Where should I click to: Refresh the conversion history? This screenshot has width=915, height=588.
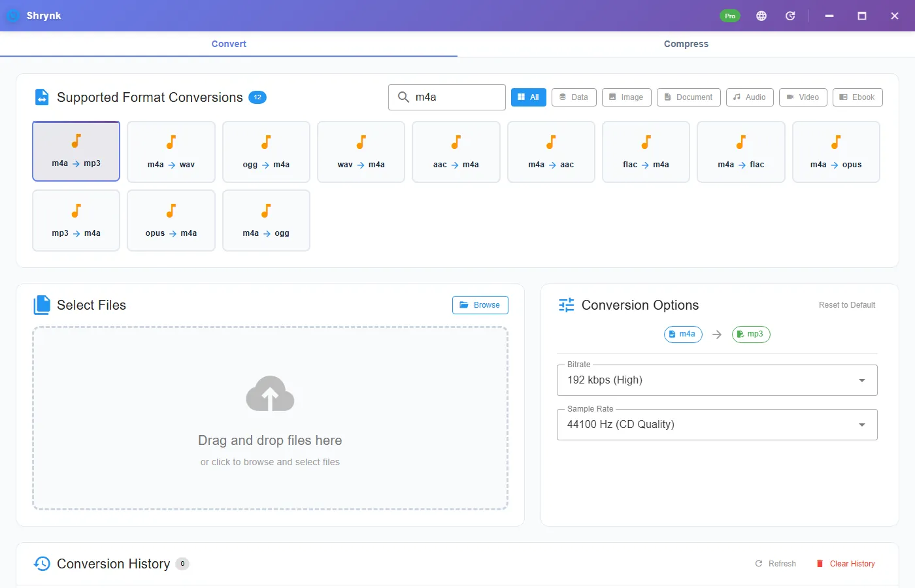coord(776,564)
